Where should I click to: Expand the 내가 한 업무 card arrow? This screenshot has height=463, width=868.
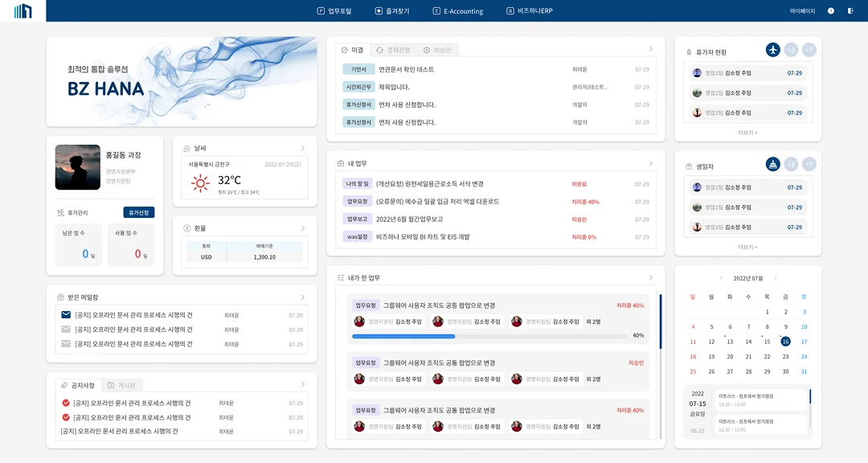tap(651, 277)
